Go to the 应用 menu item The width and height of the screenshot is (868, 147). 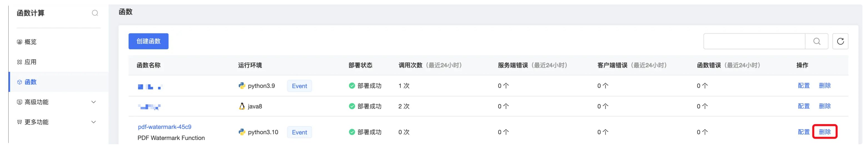[30, 62]
